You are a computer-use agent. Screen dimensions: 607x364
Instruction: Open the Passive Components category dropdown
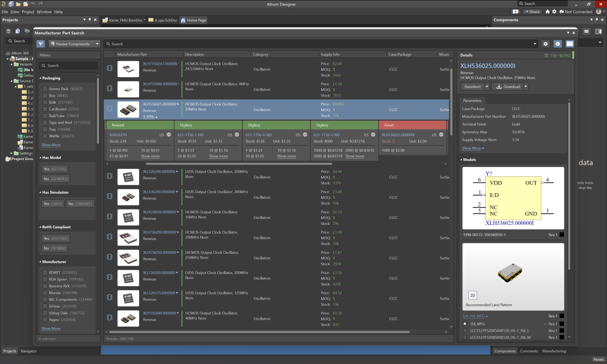click(75, 44)
